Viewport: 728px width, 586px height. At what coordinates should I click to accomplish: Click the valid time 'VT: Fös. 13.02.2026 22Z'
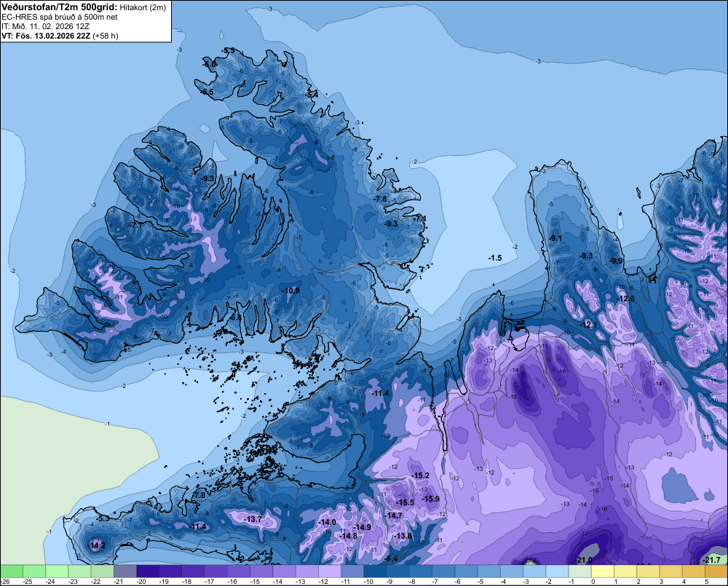[46, 36]
